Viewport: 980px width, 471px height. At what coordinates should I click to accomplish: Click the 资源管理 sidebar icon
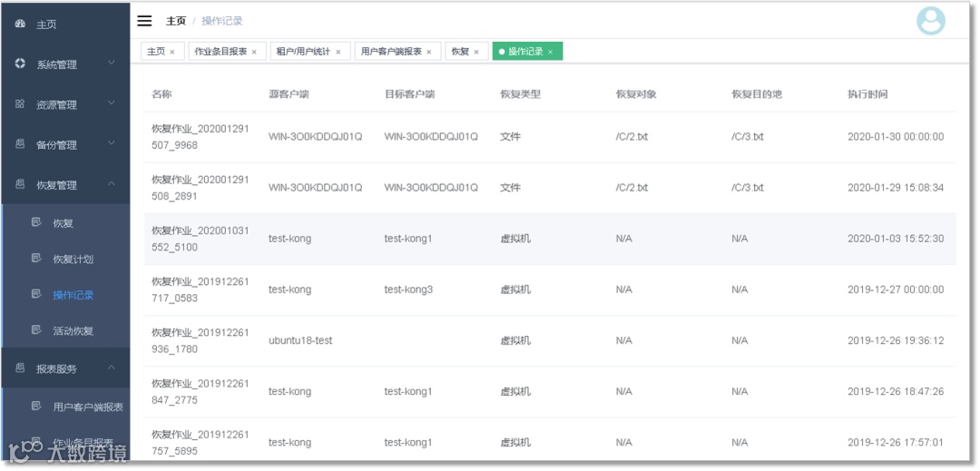[20, 103]
